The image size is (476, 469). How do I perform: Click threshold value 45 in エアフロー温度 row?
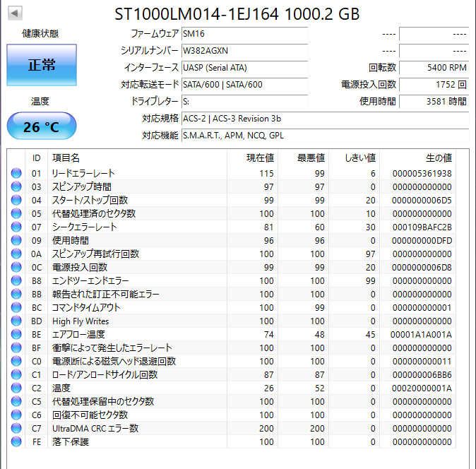click(370, 335)
